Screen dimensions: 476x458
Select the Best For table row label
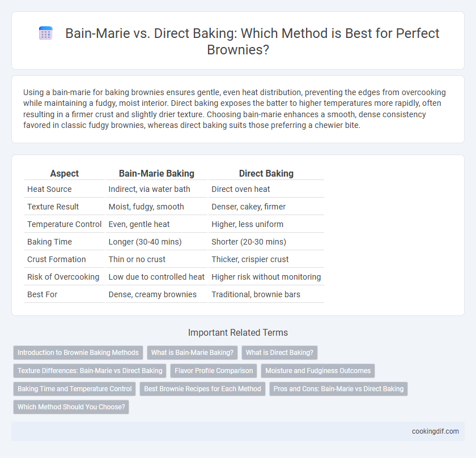coord(42,294)
